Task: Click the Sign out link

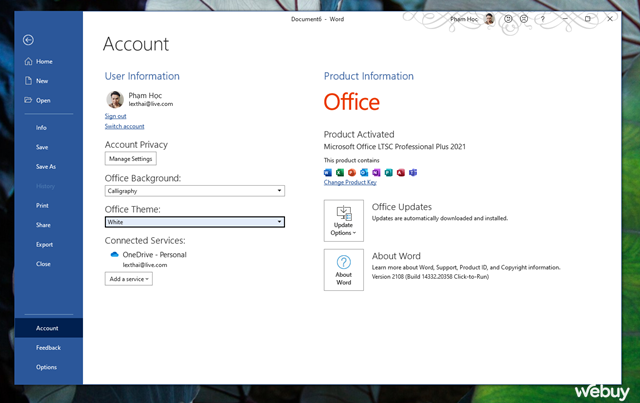Action: click(x=115, y=116)
